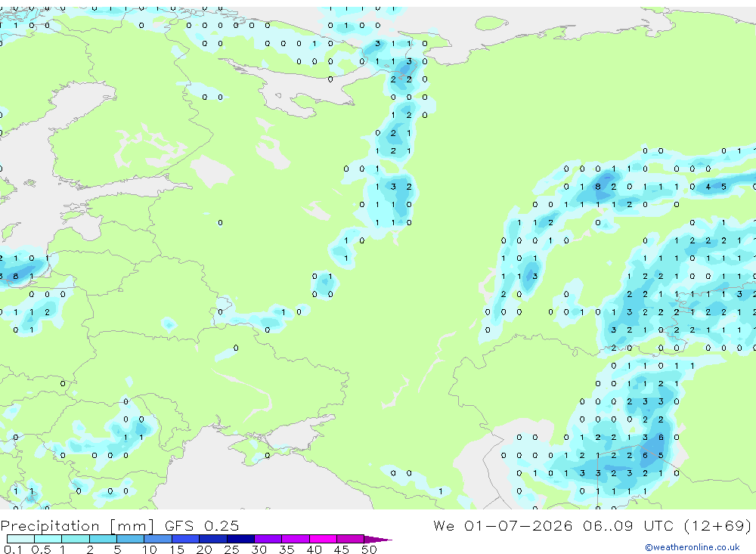Click the '35' legend scale label
Screen dimensions: 756x554
coord(287,549)
